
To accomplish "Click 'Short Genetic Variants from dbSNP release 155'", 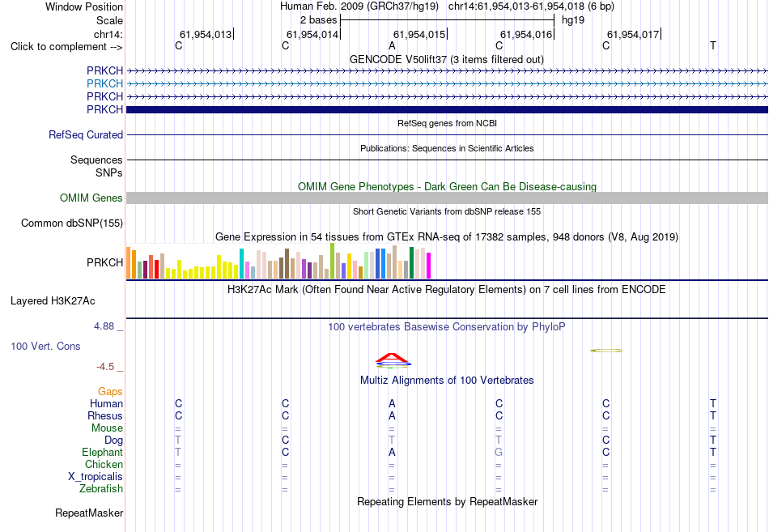I will point(447,211).
